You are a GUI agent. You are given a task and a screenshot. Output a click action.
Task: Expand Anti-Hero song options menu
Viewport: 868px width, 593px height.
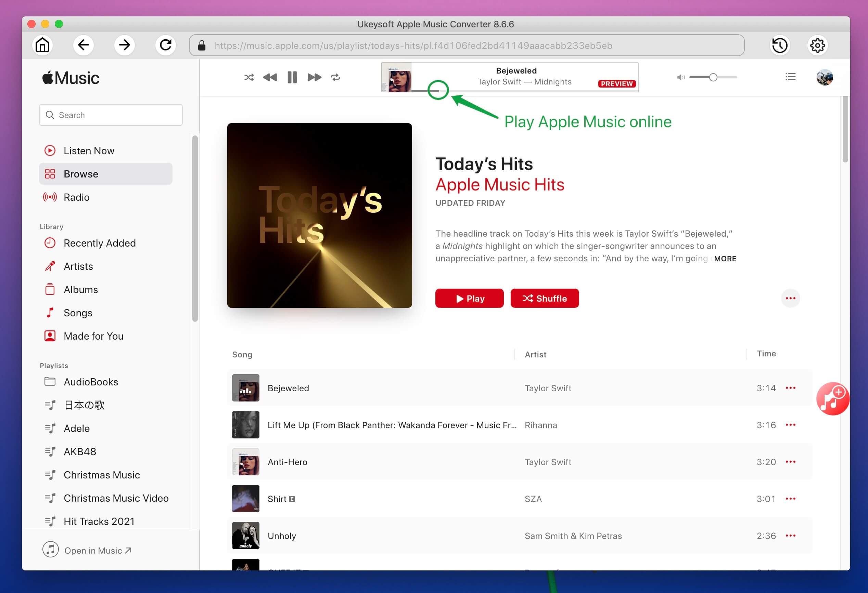tap(791, 461)
